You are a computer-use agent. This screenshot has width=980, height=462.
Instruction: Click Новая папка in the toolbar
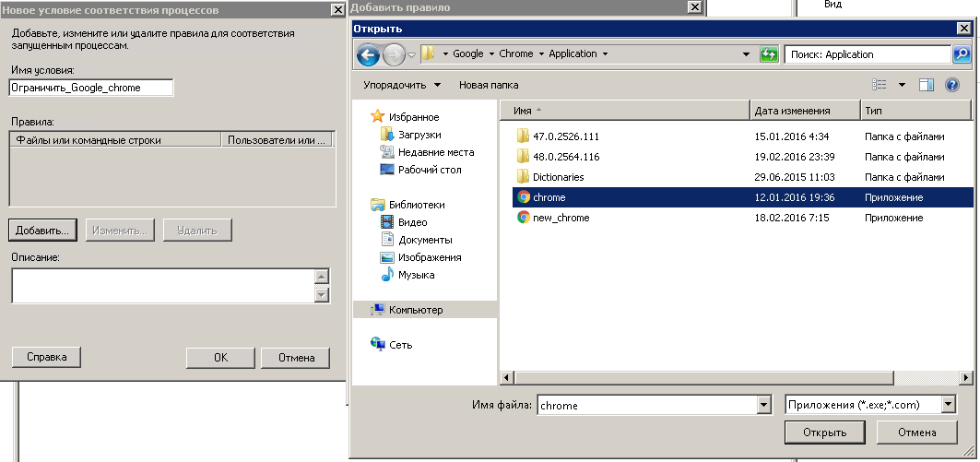click(489, 85)
